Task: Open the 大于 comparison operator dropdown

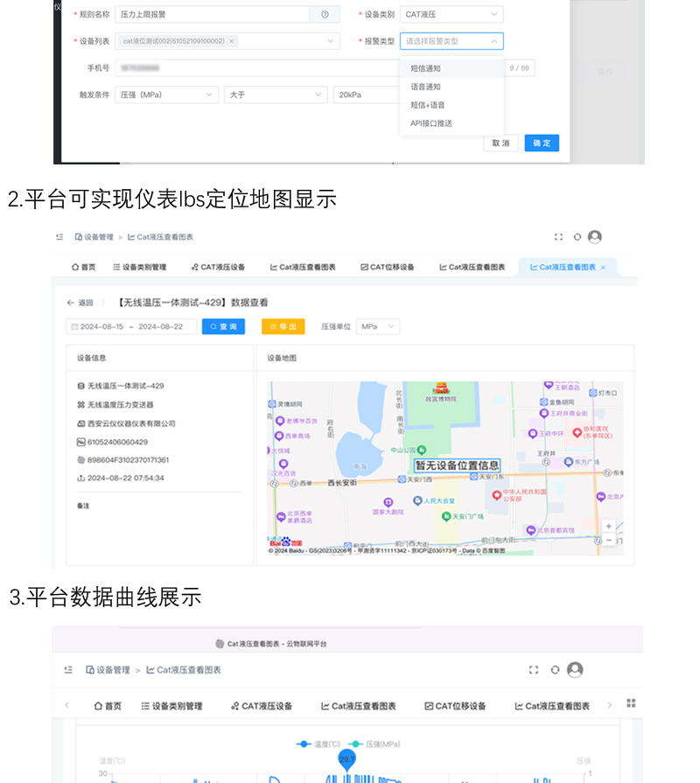Action: (x=276, y=94)
